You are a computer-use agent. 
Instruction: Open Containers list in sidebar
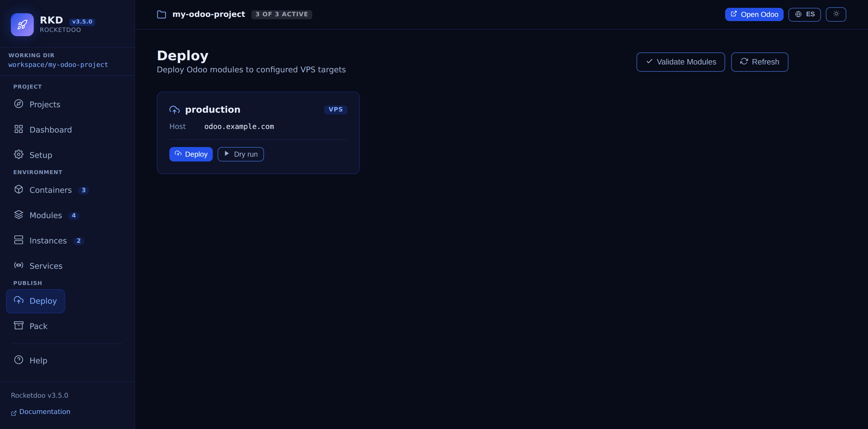(x=51, y=190)
